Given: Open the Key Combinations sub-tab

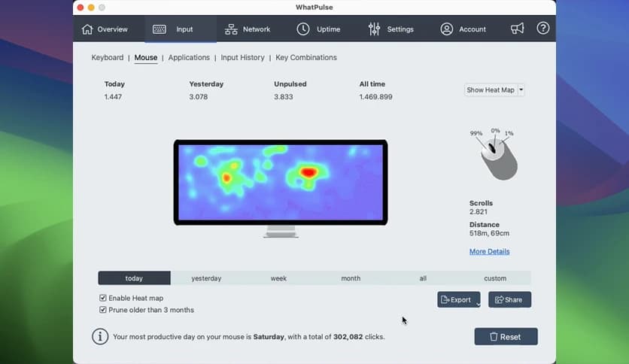Looking at the screenshot, I should pos(306,58).
